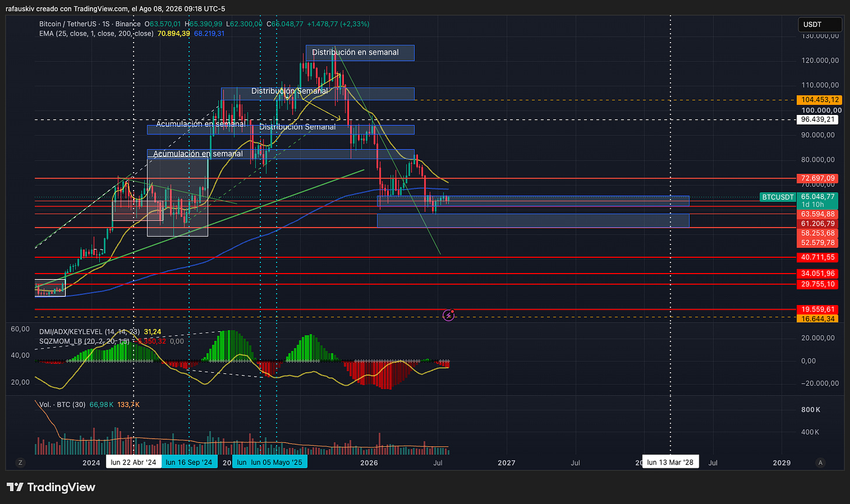Click the EMA value 70.894,39
Image resolution: width=850 pixels, height=504 pixels.
click(x=174, y=33)
